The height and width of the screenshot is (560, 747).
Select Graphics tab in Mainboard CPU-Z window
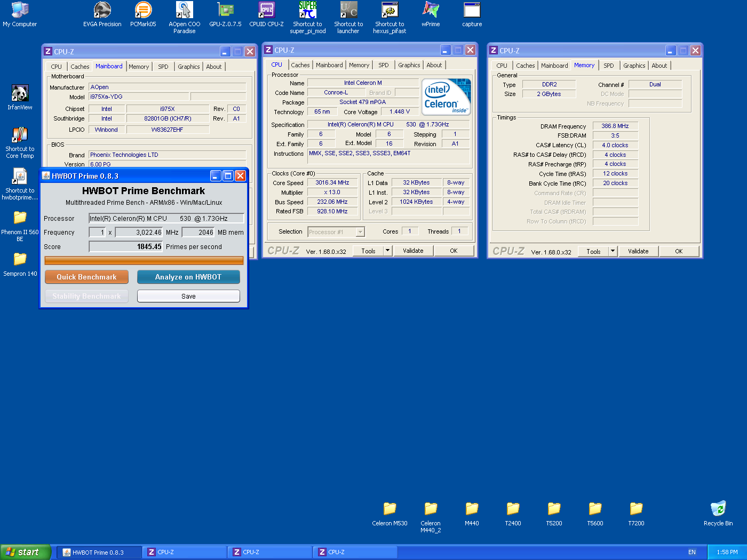[189, 67]
